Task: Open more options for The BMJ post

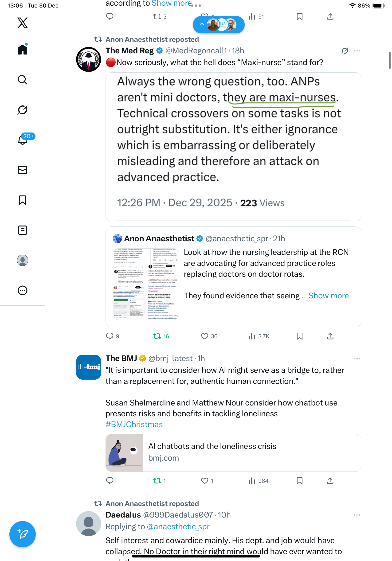Action: (357, 358)
